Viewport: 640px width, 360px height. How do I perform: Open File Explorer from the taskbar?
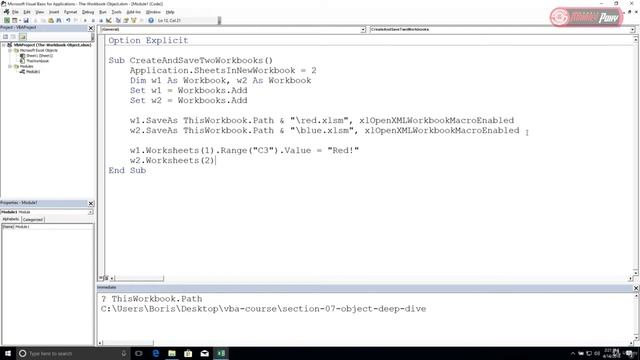(x=172, y=353)
